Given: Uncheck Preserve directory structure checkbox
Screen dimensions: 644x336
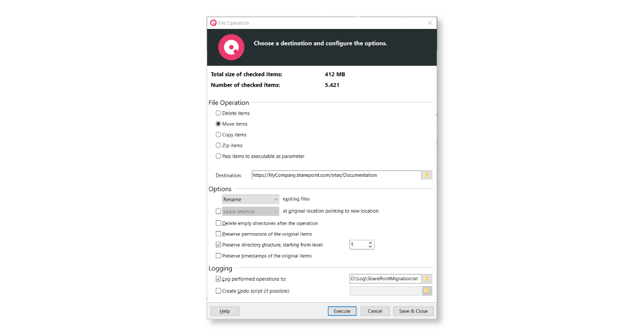Looking at the screenshot, I should coord(218,245).
